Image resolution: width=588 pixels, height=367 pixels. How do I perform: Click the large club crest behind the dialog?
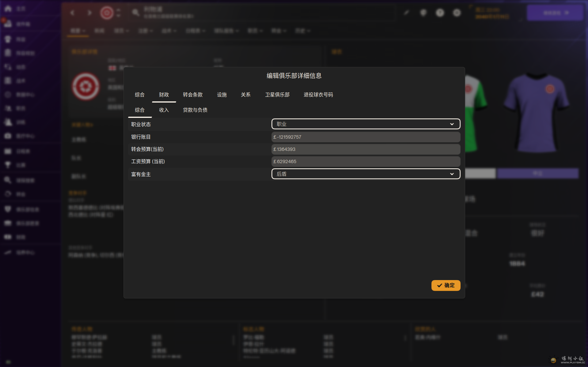[x=85, y=86]
